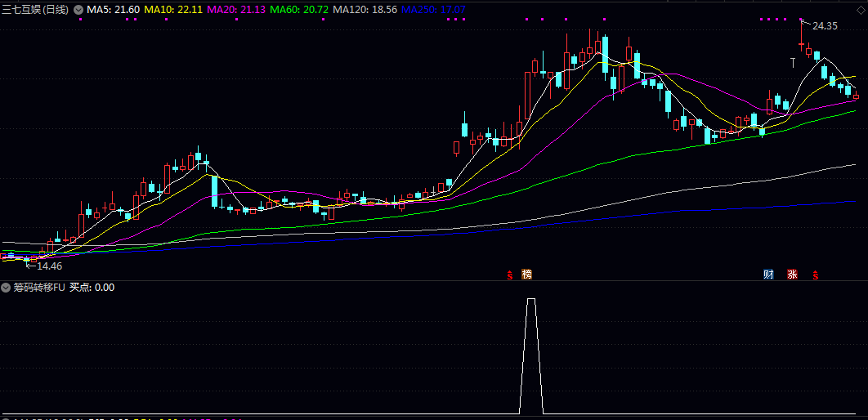Open dropdown next to 三七互娱(日线) title

click(78, 10)
